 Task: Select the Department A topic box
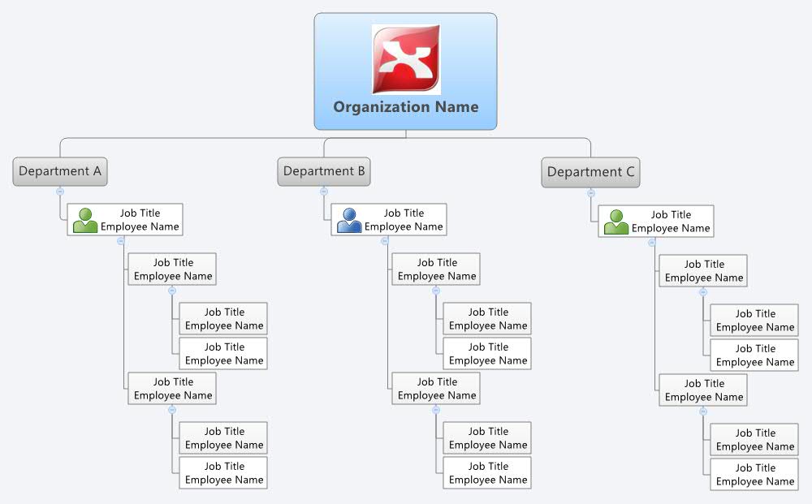(60, 171)
